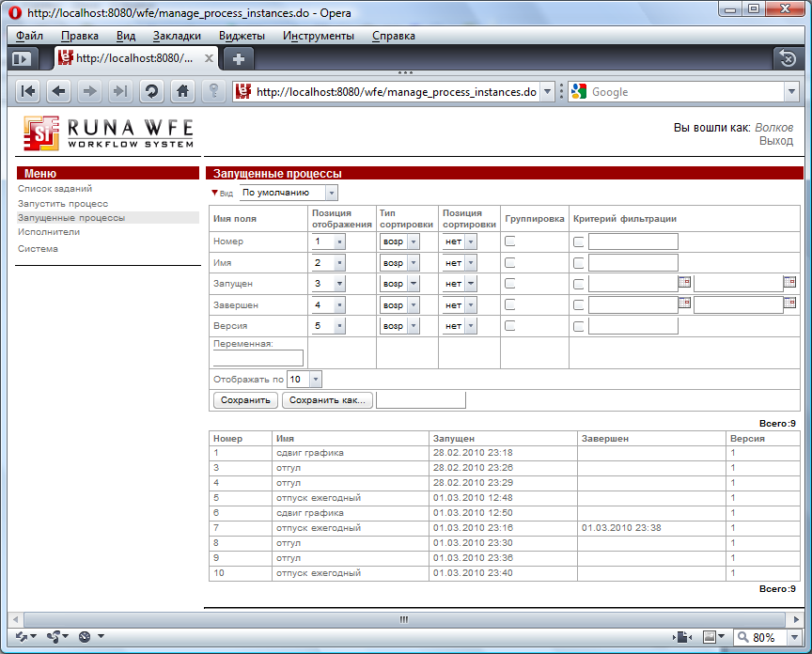Click the password wand key icon
Viewport: 812px width, 654px height.
click(214, 92)
